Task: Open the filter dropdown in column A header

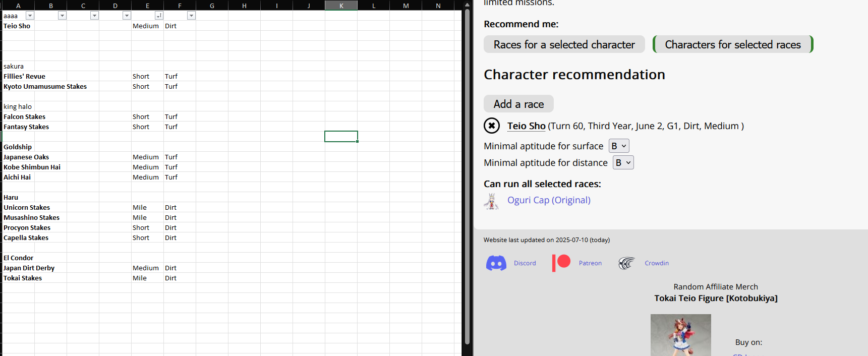Action: point(30,16)
